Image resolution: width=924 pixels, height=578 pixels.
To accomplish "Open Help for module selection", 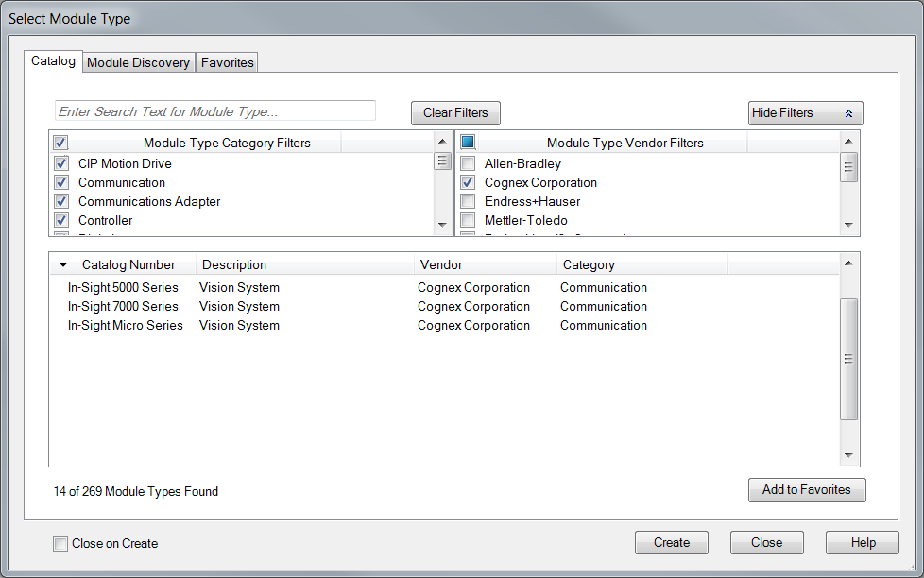I will pyautogui.click(x=862, y=543).
